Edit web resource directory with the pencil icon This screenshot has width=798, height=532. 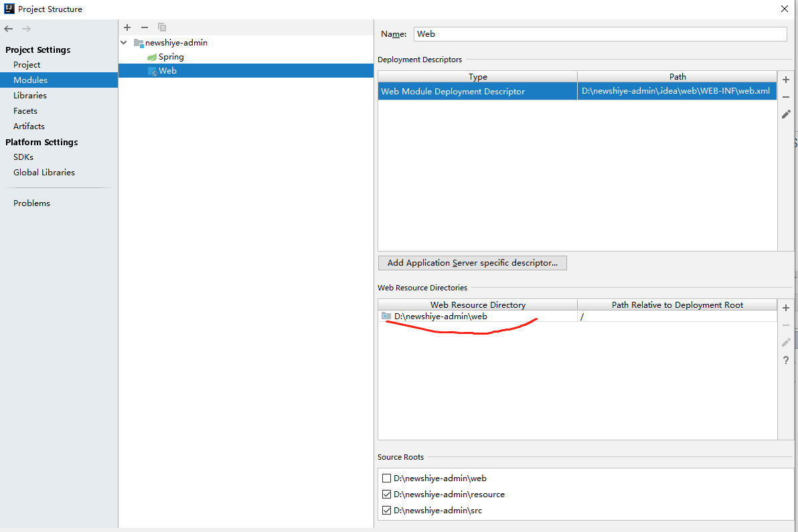(786, 343)
